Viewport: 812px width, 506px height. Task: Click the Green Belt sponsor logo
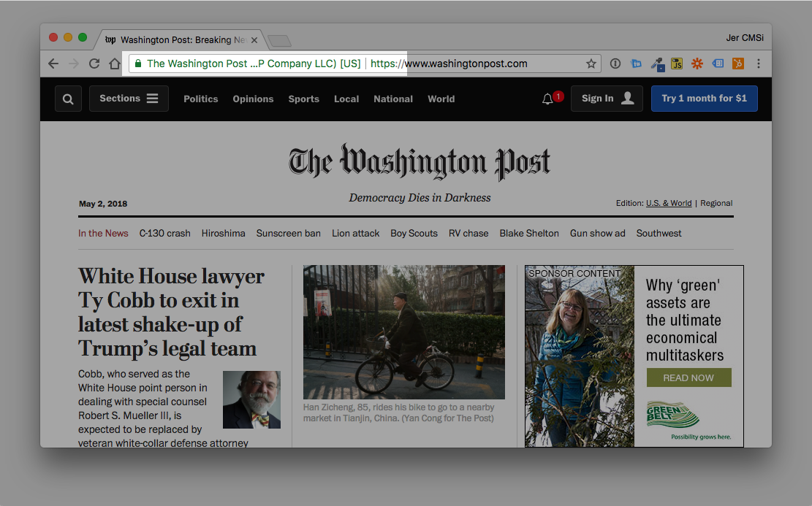point(673,415)
